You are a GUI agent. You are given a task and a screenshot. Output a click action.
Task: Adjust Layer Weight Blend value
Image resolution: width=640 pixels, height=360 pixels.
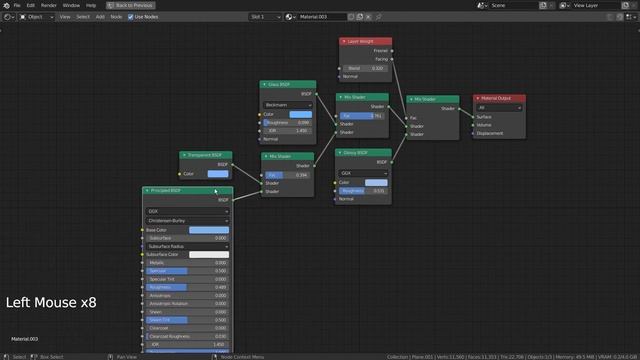click(365, 68)
